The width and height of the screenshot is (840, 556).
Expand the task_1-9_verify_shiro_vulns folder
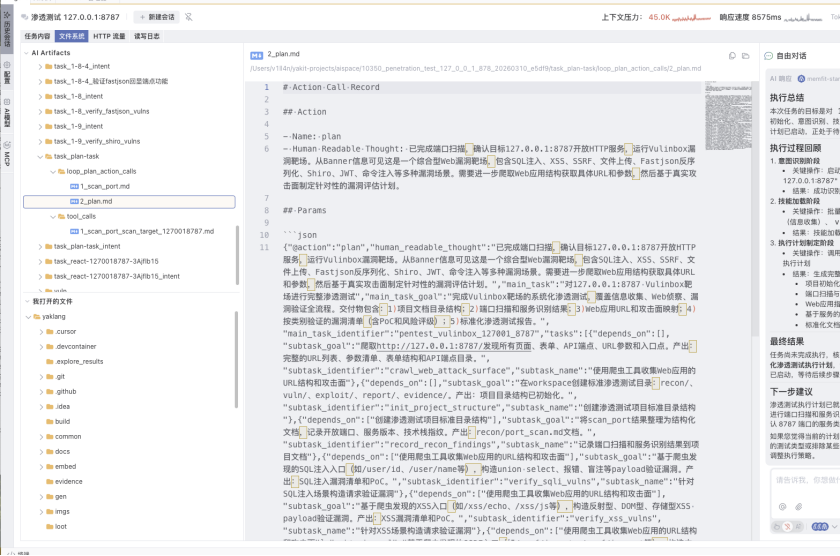click(40, 141)
